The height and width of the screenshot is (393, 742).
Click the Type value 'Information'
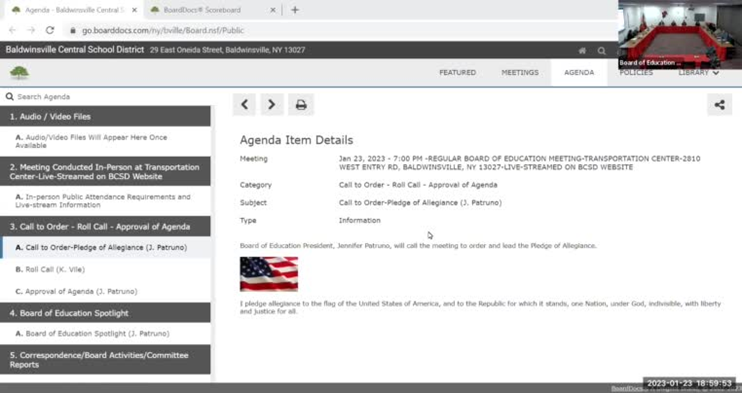360,220
